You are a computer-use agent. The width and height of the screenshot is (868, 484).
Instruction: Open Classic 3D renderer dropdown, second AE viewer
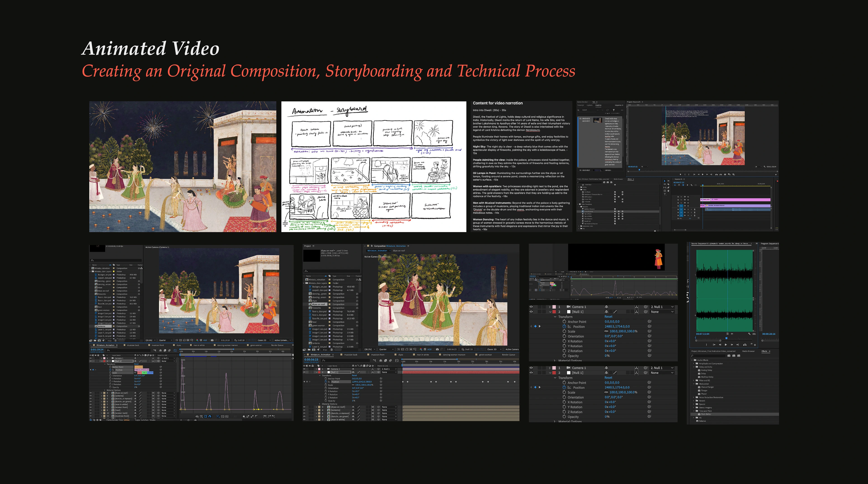(494, 349)
